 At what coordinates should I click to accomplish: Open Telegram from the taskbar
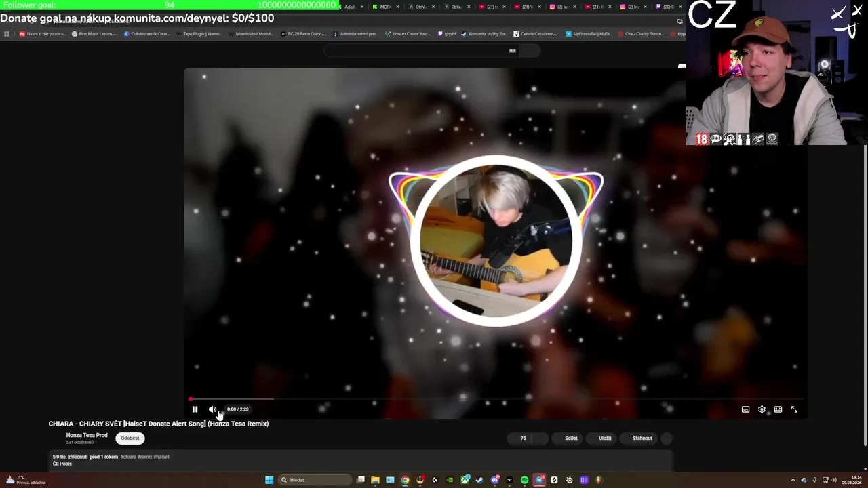[x=539, y=480]
